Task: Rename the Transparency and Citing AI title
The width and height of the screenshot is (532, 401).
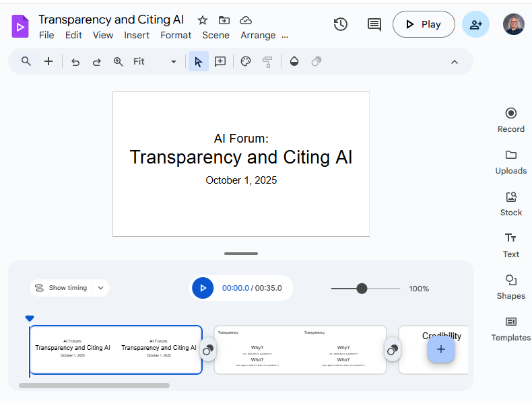Action: tap(111, 20)
